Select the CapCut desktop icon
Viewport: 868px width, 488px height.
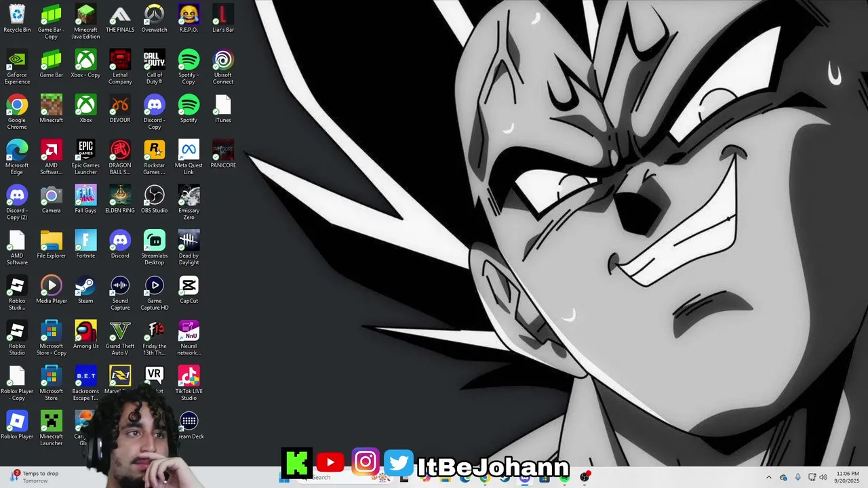click(x=189, y=289)
